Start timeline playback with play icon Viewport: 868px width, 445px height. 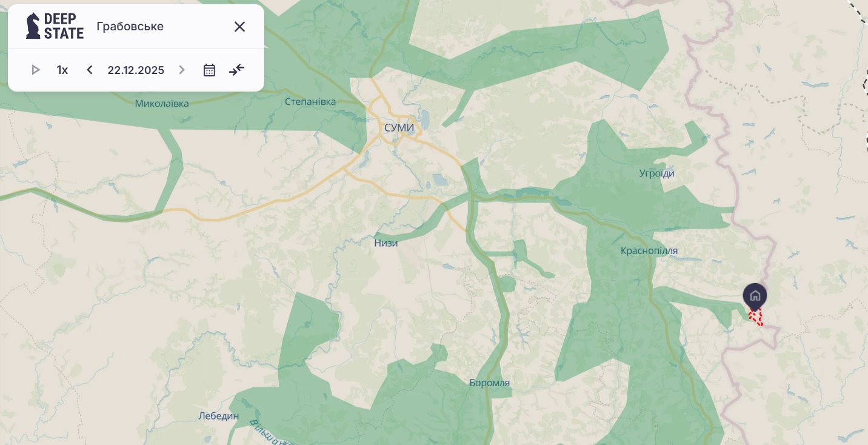point(36,70)
